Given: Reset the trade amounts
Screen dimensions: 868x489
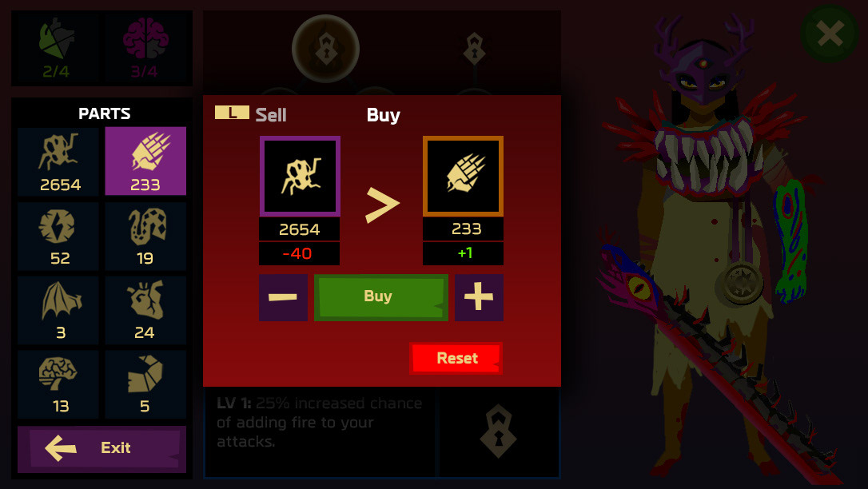Looking at the screenshot, I should (456, 359).
